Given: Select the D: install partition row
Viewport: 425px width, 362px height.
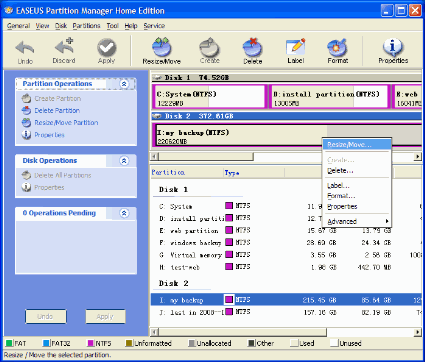Looking at the screenshot, I should [286, 218].
